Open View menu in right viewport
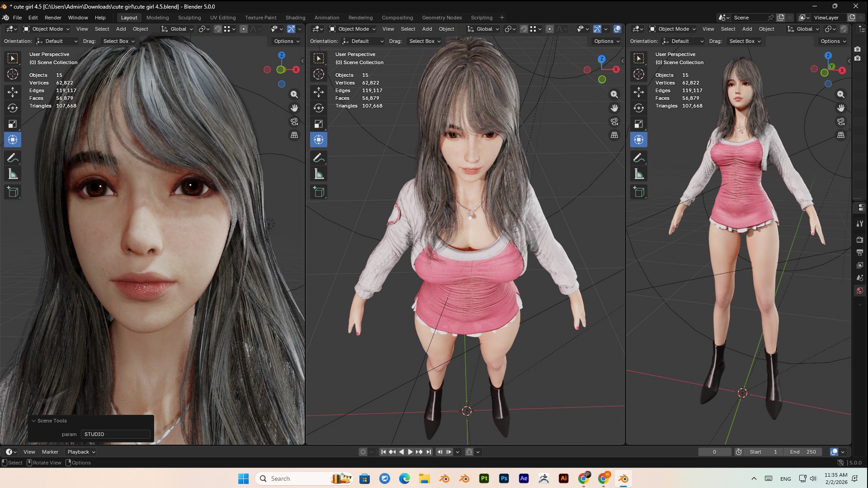The image size is (868, 488). [708, 29]
